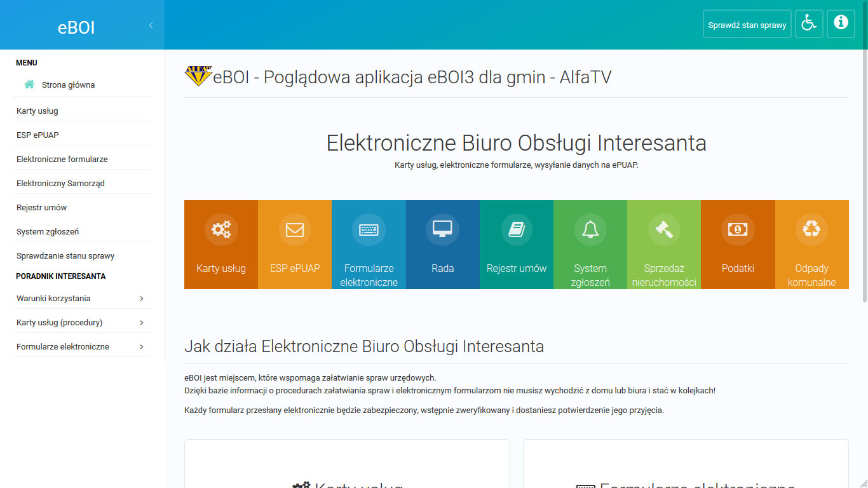Expand Karty usług (procedury) submenu
868x488 pixels.
(x=82, y=322)
